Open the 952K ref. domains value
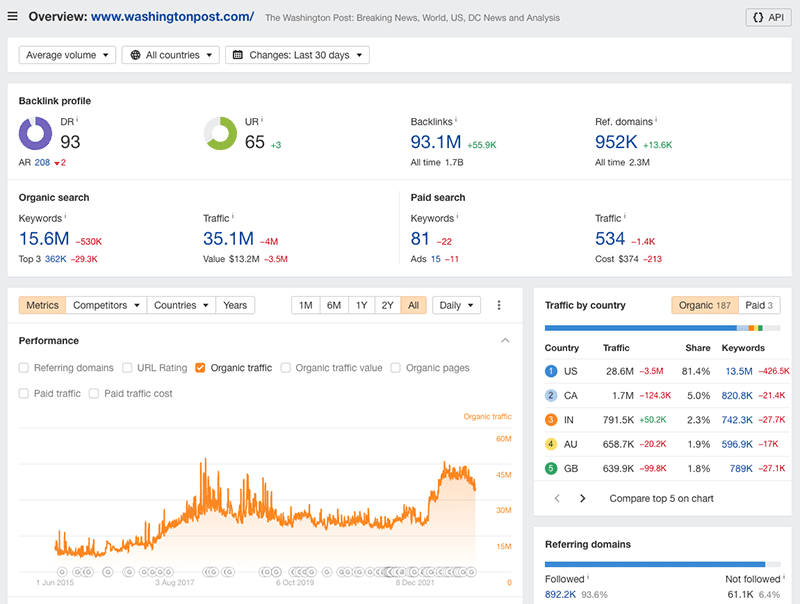Viewport: 800px width, 604px height. [616, 142]
